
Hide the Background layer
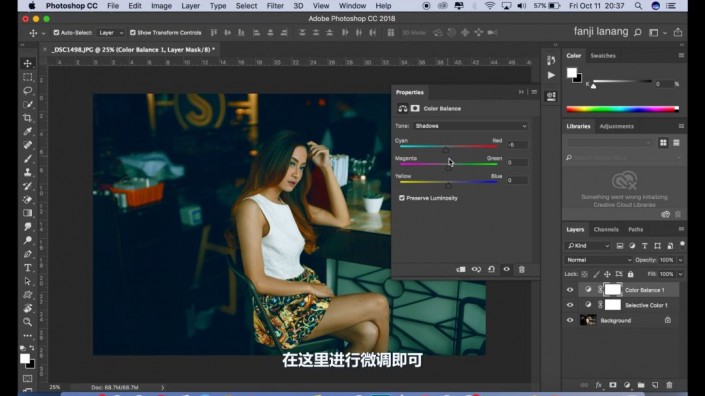click(570, 320)
